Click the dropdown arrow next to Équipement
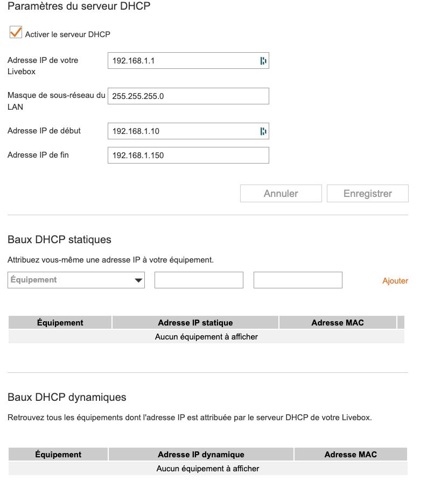 point(139,280)
